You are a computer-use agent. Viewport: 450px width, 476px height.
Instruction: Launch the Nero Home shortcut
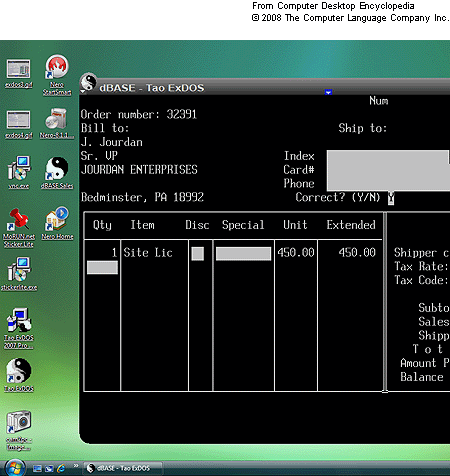pyautogui.click(x=57, y=223)
